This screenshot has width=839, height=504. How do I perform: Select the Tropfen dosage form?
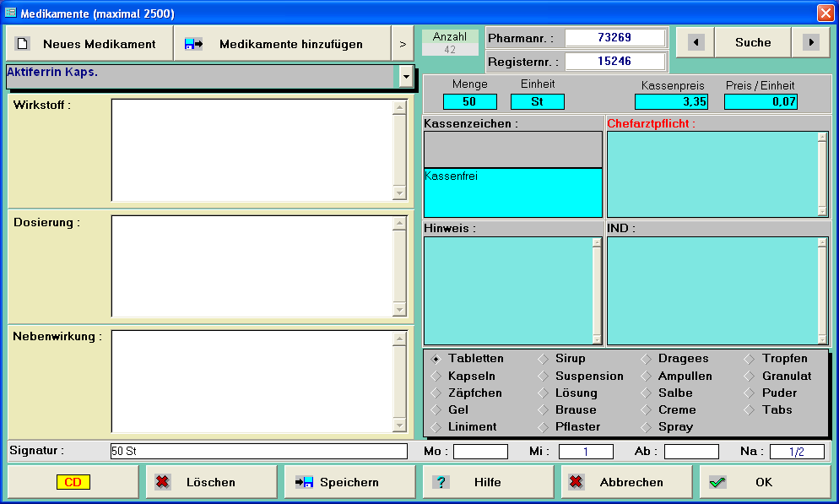click(749, 359)
